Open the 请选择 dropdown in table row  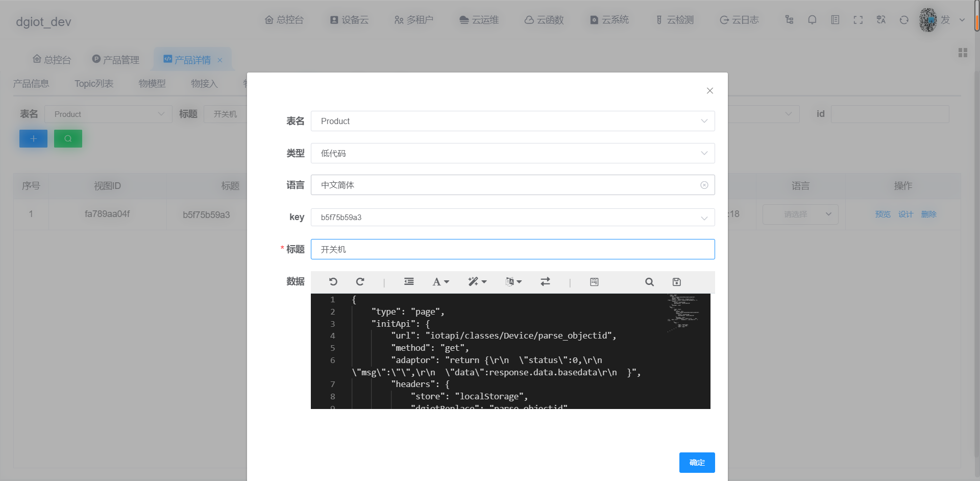tap(800, 214)
